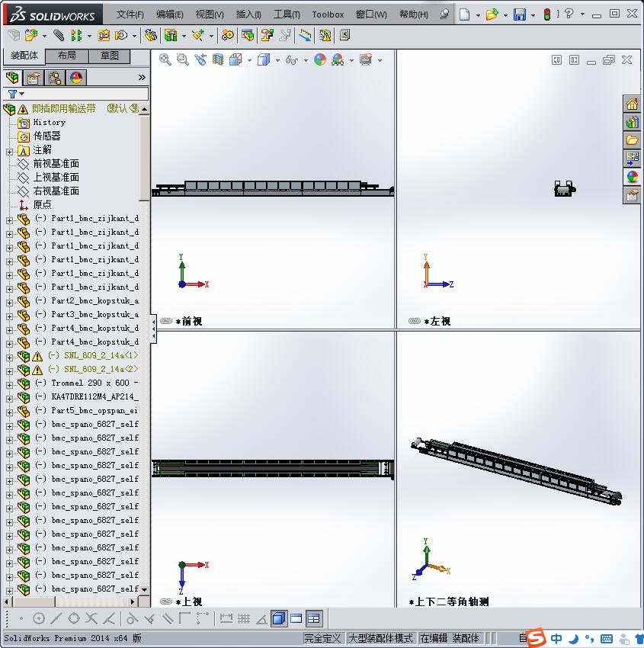Click the Sogou input method S icon
This screenshot has width=644, height=648.
pos(537,637)
